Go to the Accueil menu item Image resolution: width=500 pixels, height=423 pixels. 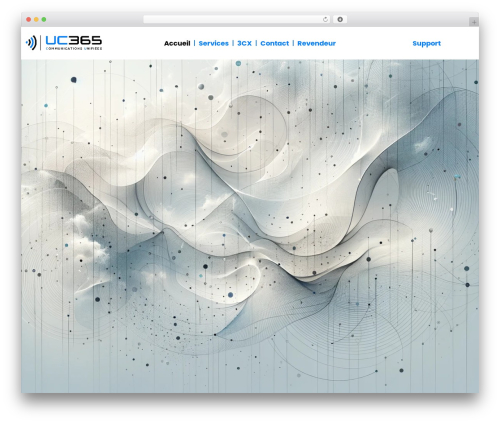(x=177, y=43)
